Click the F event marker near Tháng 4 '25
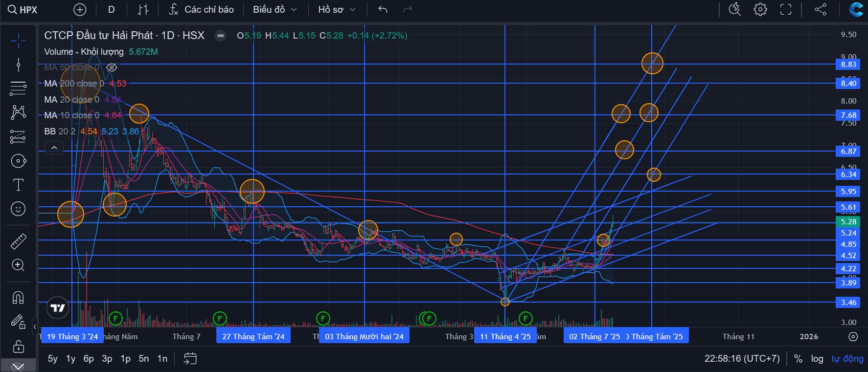The width and height of the screenshot is (868, 372). click(525, 319)
